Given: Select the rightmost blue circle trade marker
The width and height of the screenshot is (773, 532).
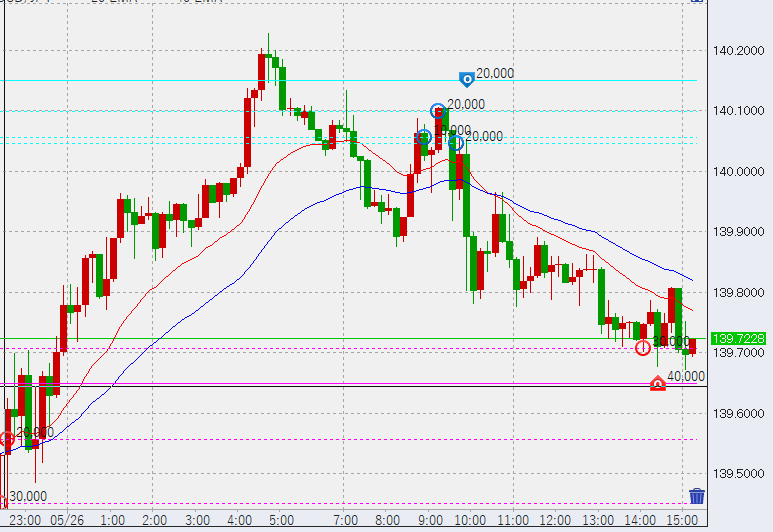Looking at the screenshot, I should pos(456,143).
